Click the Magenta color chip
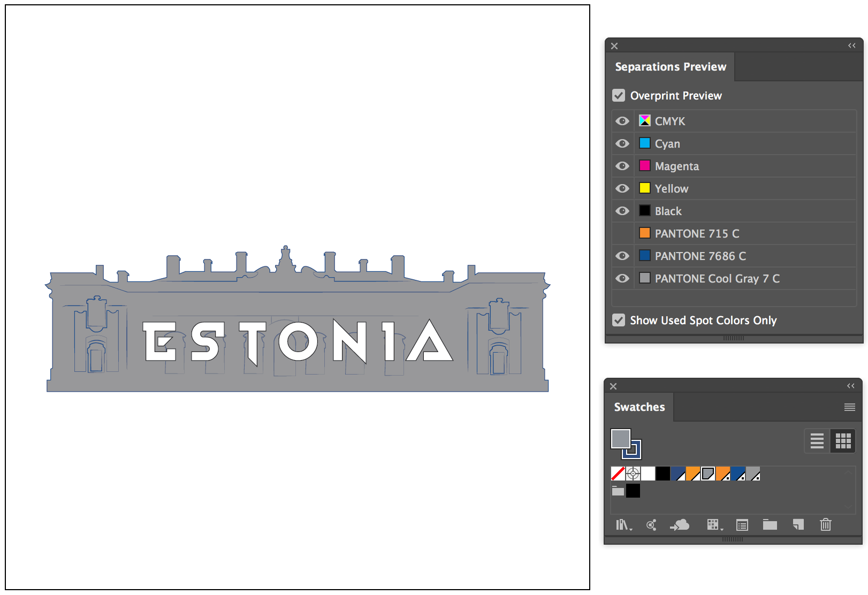The image size is (868, 595). point(645,166)
